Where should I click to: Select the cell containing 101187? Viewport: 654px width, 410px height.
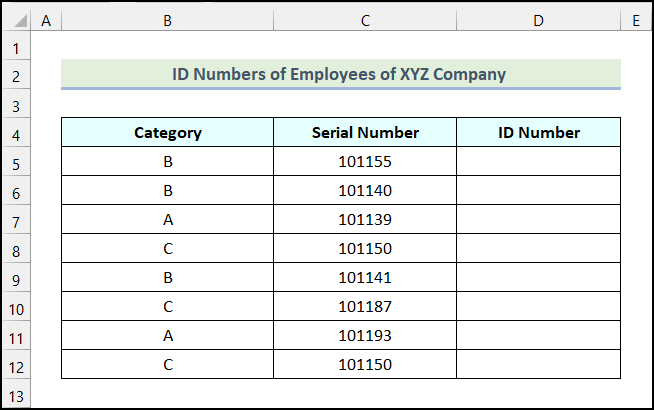click(x=365, y=307)
